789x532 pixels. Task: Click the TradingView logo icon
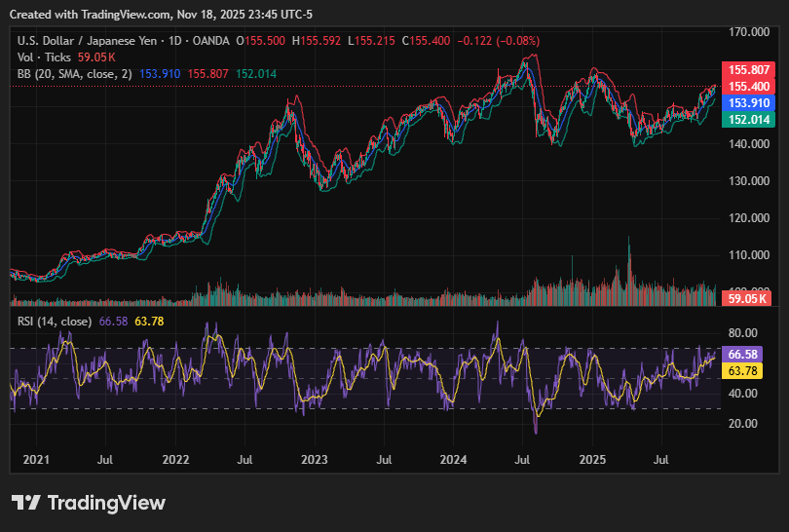tap(25, 503)
